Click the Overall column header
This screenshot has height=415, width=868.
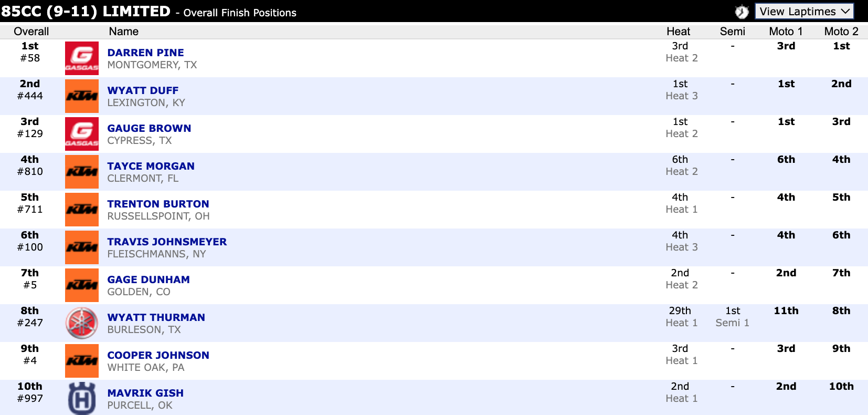point(31,32)
